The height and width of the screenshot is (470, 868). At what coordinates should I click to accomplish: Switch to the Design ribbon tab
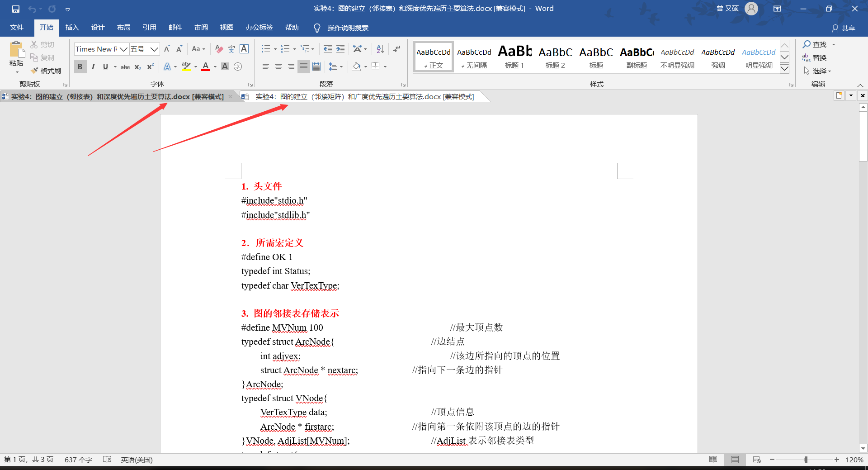pyautogui.click(x=98, y=28)
